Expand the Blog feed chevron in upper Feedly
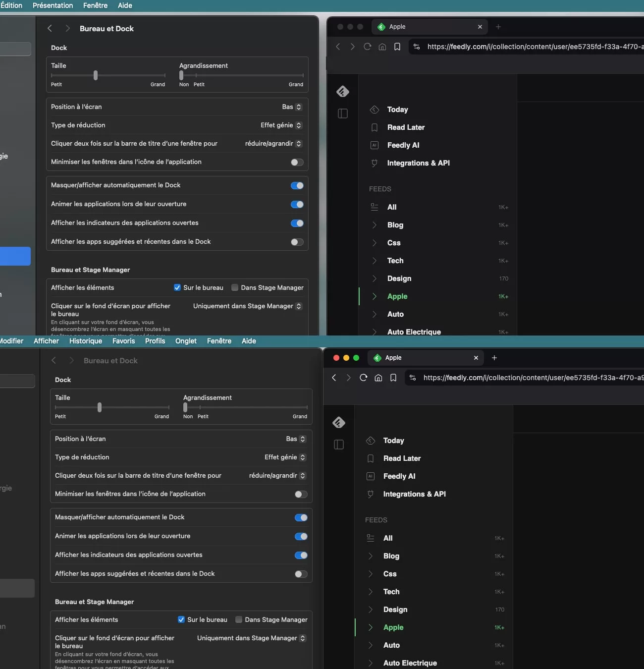The width and height of the screenshot is (644, 669). (x=375, y=225)
